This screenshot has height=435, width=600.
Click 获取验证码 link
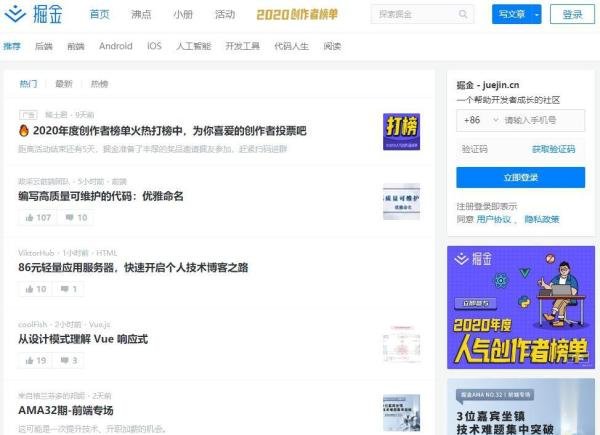554,149
